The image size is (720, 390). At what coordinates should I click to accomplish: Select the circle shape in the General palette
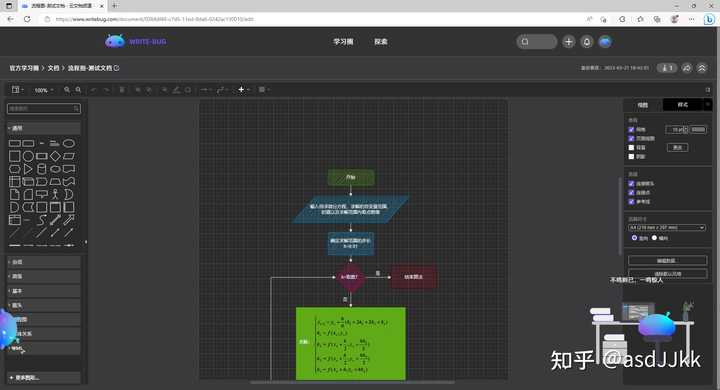pos(28,156)
